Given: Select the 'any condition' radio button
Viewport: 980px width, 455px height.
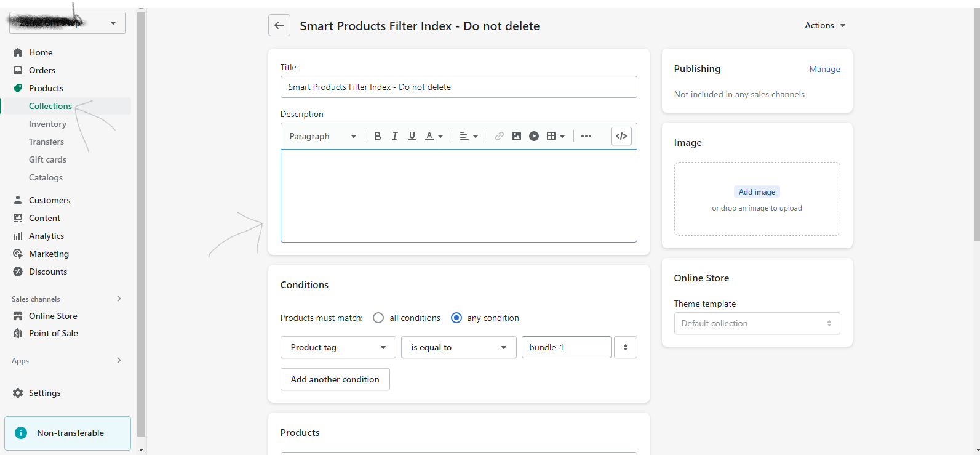Looking at the screenshot, I should tap(456, 318).
